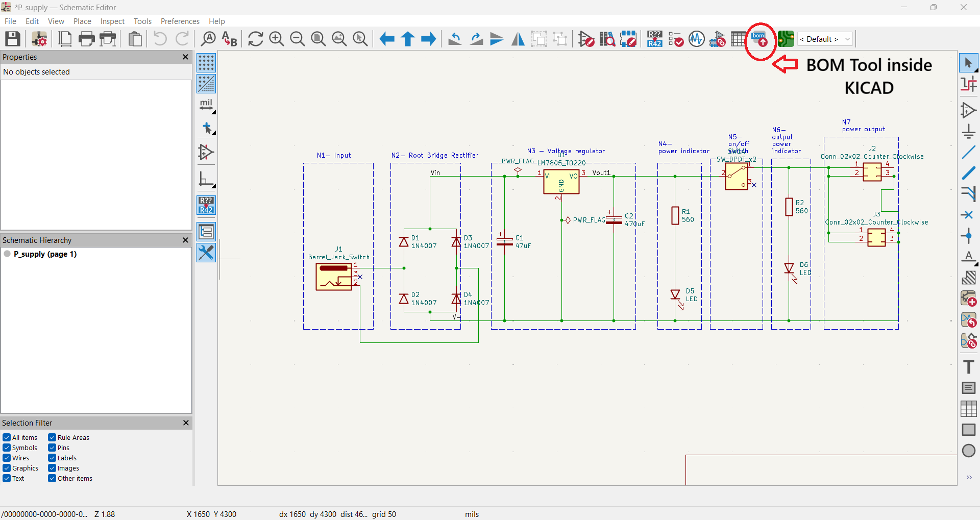Open the Symbol Library Browser

point(607,39)
